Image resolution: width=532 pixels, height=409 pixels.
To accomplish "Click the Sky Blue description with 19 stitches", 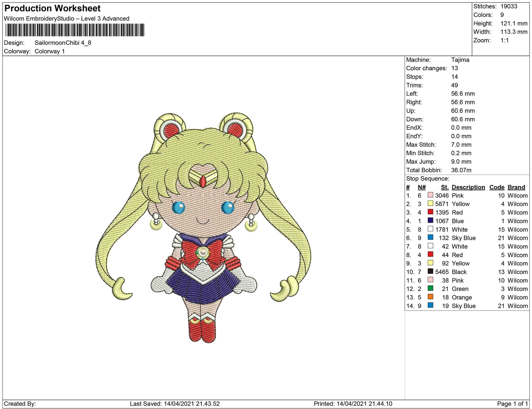I will 464,306.
